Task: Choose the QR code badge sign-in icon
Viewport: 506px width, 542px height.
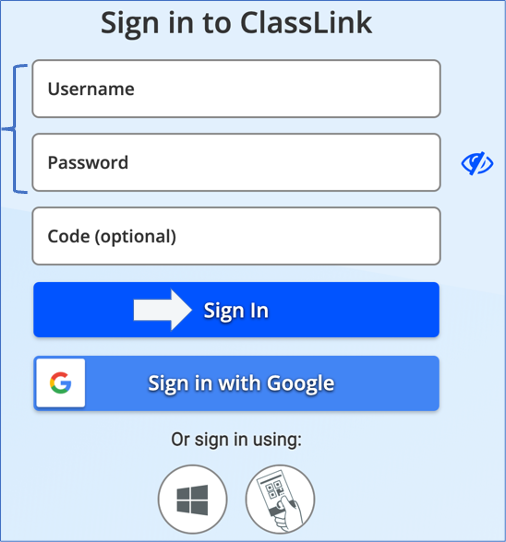Action: tap(280, 499)
